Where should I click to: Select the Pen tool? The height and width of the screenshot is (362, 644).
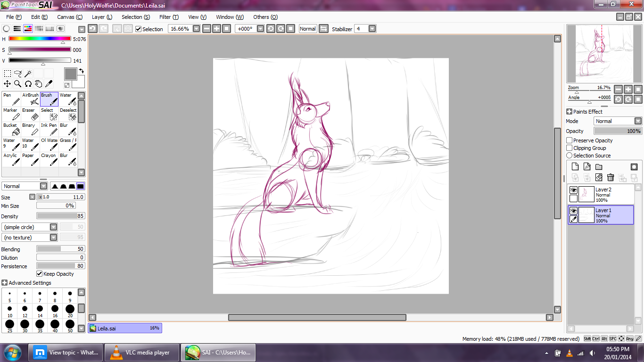coord(11,99)
